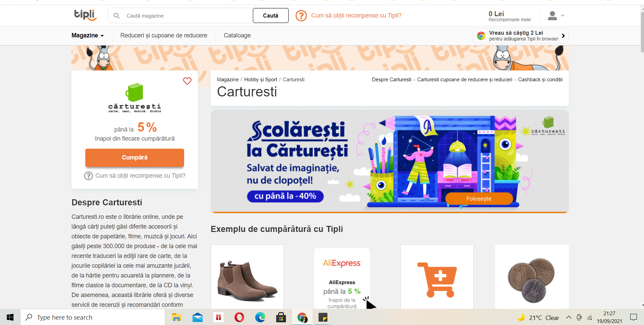The width and height of the screenshot is (644, 325).
Task: Click the Despre Carturesti heading in sidebar
Action: click(107, 202)
